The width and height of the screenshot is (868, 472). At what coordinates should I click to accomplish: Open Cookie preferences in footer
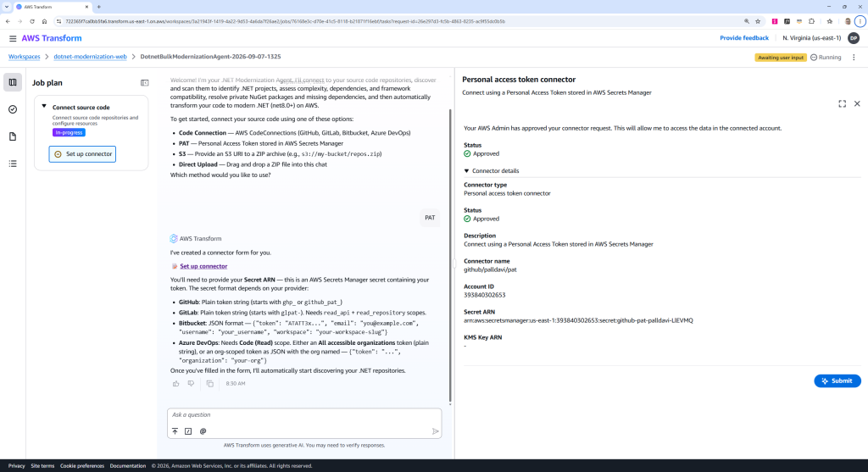[x=82, y=466]
